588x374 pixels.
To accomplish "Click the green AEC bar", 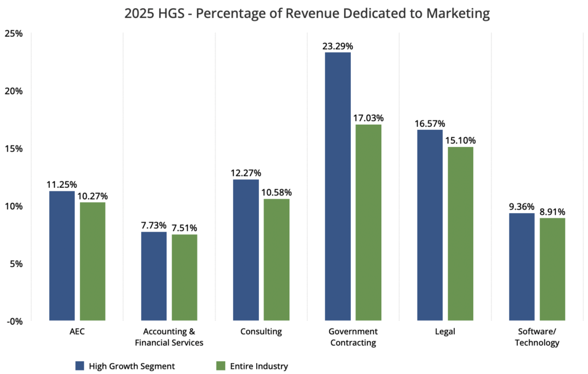I will coord(92,261).
